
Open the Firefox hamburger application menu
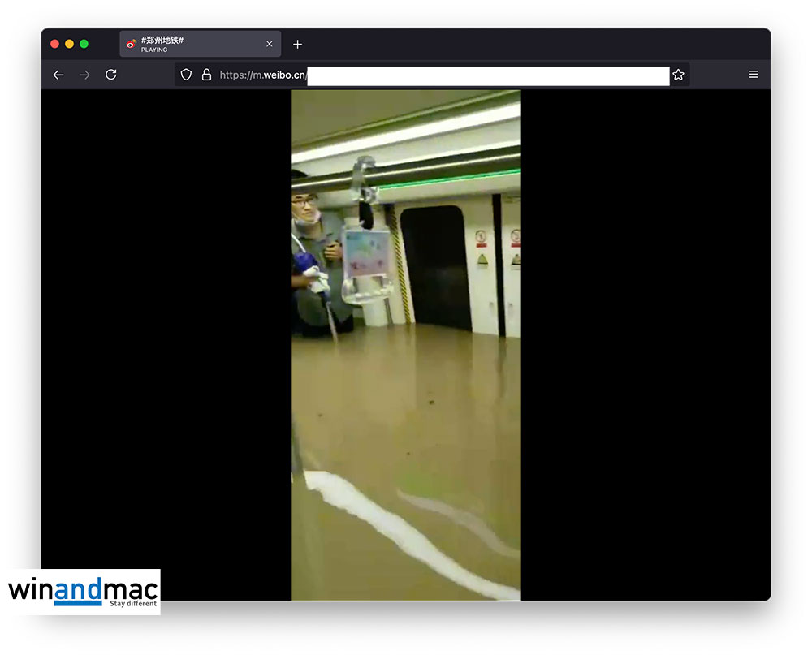[x=754, y=75]
